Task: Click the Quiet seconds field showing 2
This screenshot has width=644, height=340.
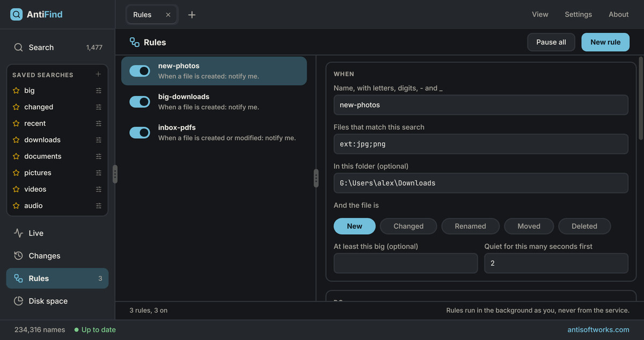Action: (556, 263)
